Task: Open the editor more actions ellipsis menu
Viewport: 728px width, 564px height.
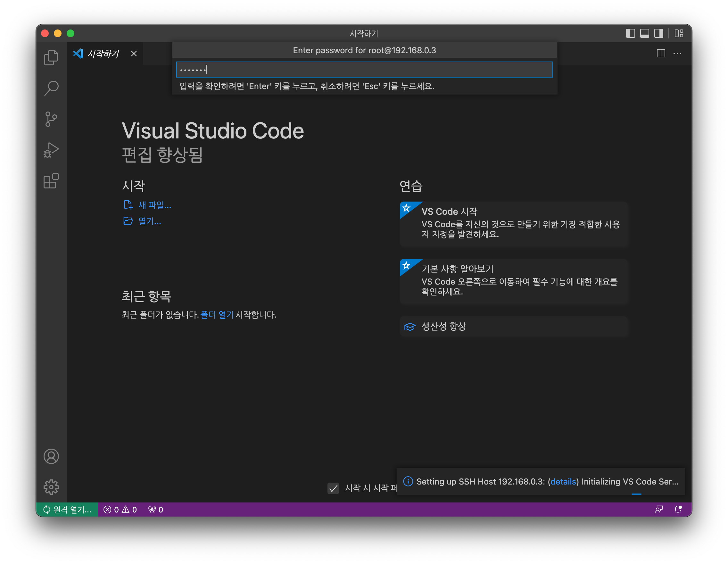Action: [x=677, y=53]
